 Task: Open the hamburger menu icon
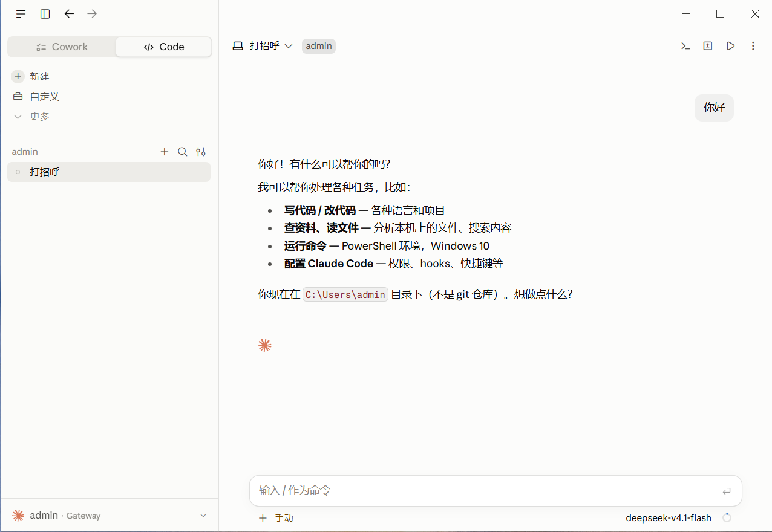(x=21, y=14)
